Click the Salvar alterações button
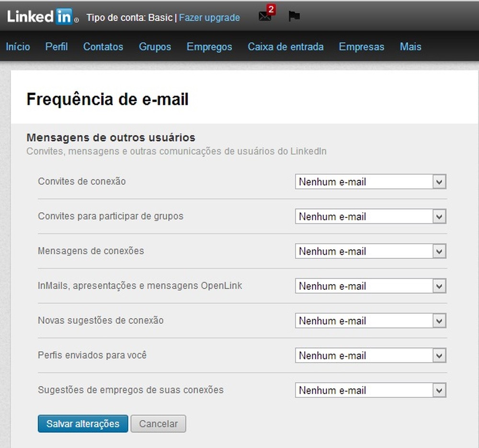Image resolution: width=479 pixels, height=448 pixels. coord(82,424)
